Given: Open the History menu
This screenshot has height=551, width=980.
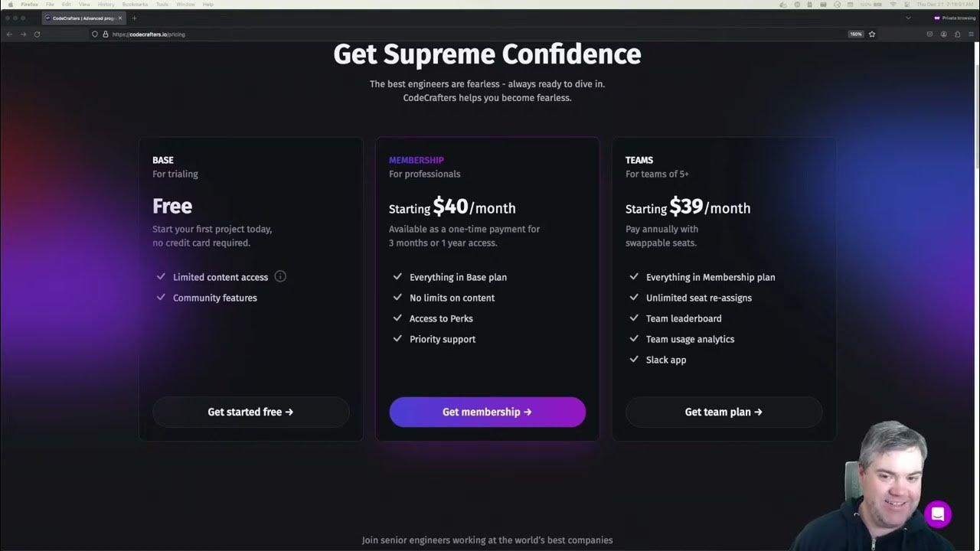Looking at the screenshot, I should [106, 5].
